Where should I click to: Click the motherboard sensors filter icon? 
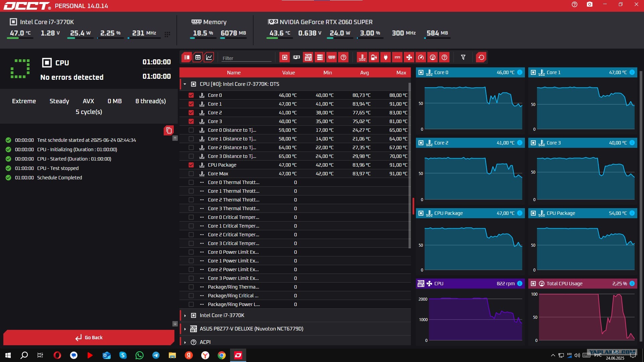(x=308, y=57)
